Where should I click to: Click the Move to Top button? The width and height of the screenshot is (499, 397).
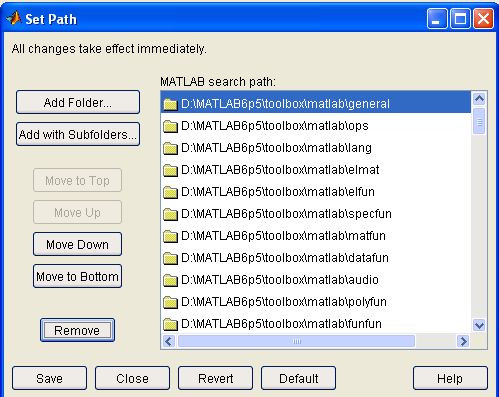[x=77, y=180]
